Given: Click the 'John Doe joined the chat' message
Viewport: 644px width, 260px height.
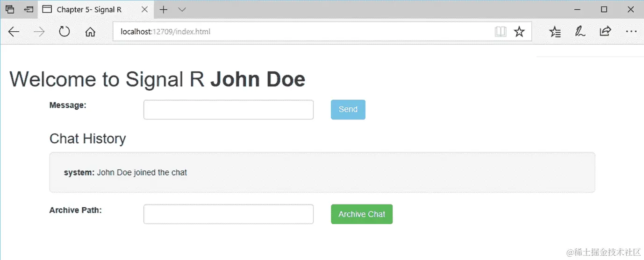Looking at the screenshot, I should point(142,173).
